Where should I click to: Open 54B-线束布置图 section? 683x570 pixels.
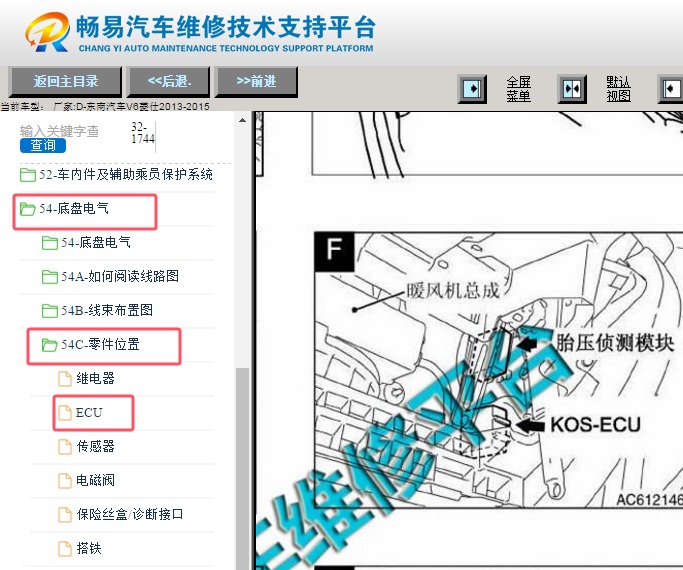(x=107, y=310)
